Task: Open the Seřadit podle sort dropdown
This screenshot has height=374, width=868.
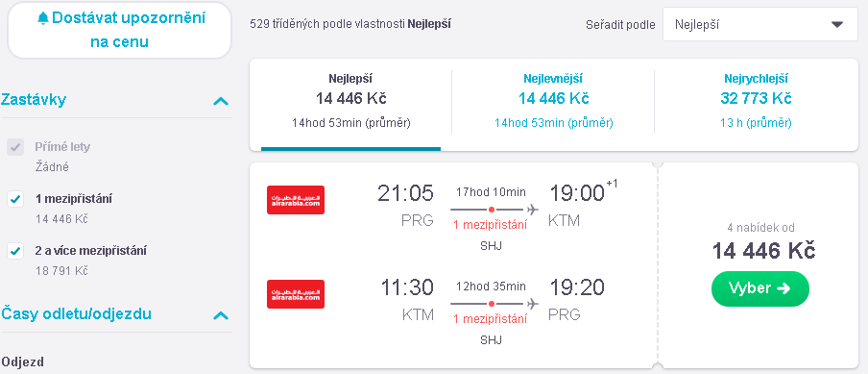Action: click(760, 24)
